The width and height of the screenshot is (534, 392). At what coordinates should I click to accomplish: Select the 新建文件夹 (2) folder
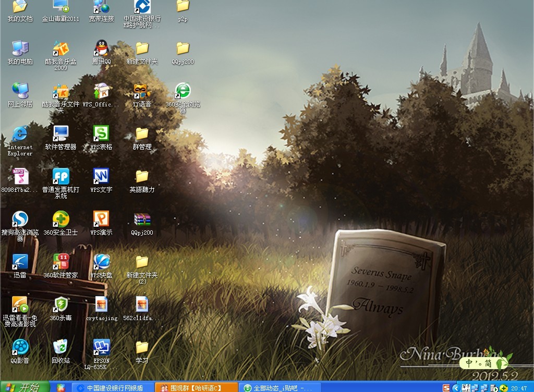pos(142,269)
